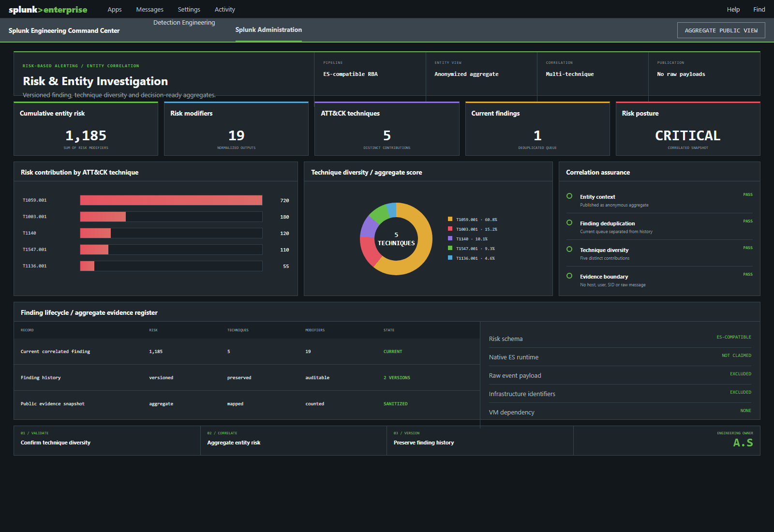This screenshot has height=532, width=774.
Task: Click the 'Raw event payload' label
Action: 515,375
